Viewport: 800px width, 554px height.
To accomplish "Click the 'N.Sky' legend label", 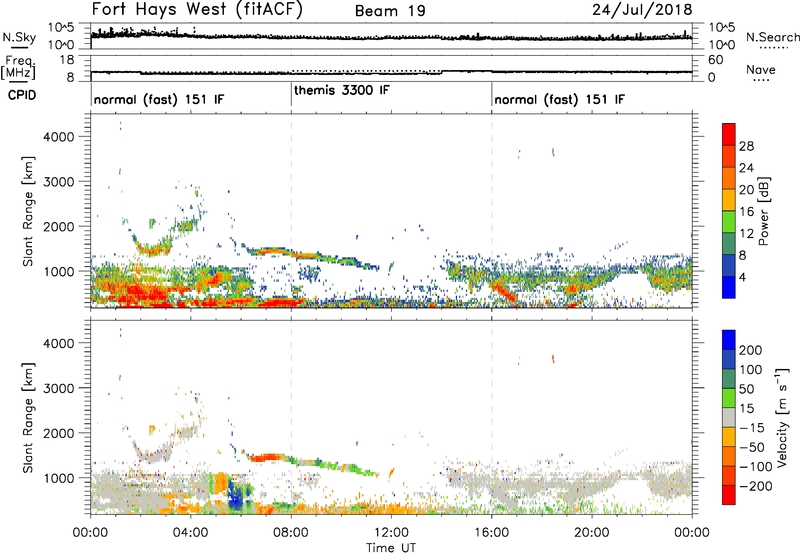I will click(19, 37).
